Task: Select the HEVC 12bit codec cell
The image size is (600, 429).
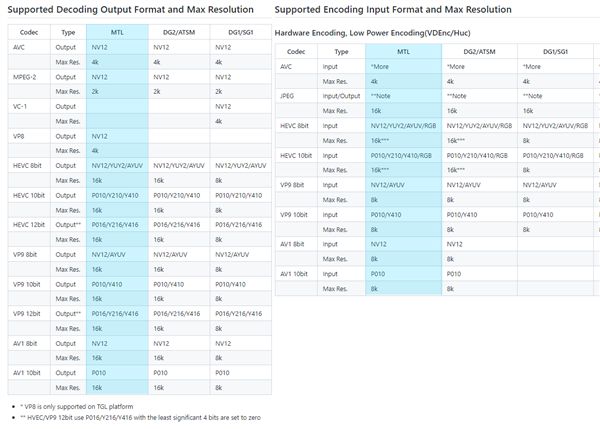Action: pos(29,224)
